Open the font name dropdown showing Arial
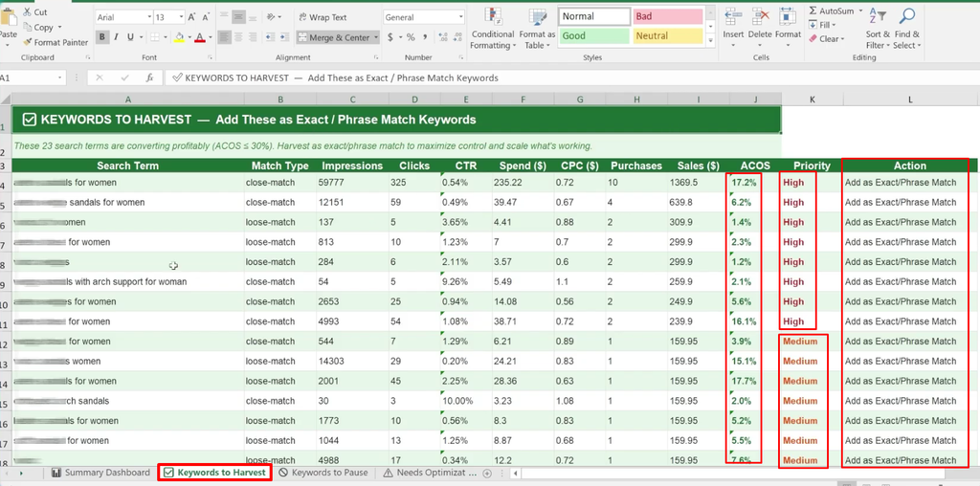The image size is (980, 486). click(123, 17)
